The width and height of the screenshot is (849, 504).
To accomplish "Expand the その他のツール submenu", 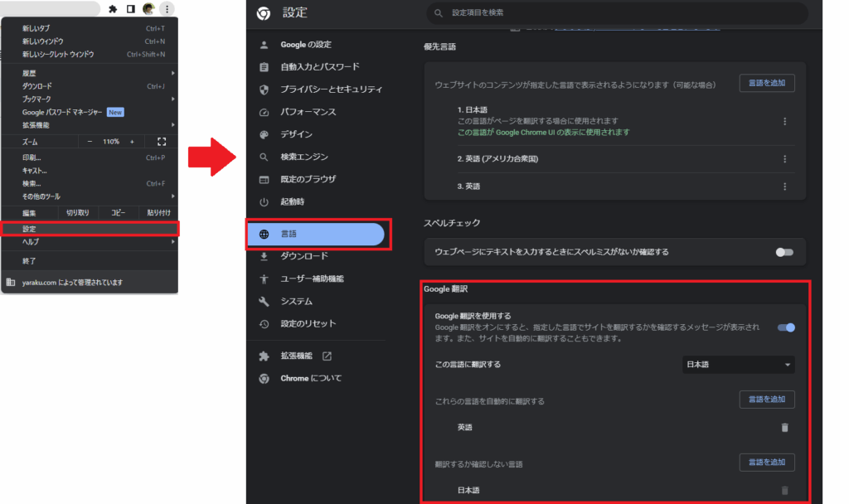I will pyautogui.click(x=90, y=196).
